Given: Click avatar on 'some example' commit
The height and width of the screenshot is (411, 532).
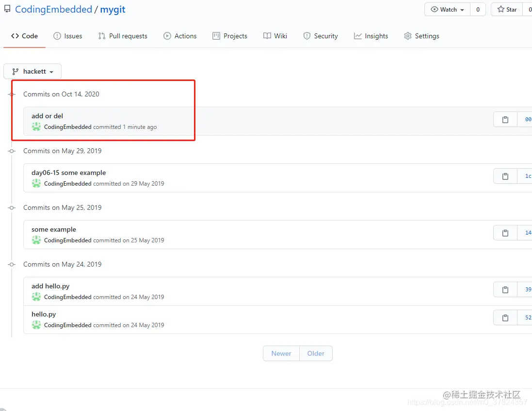Looking at the screenshot, I should point(36,240).
